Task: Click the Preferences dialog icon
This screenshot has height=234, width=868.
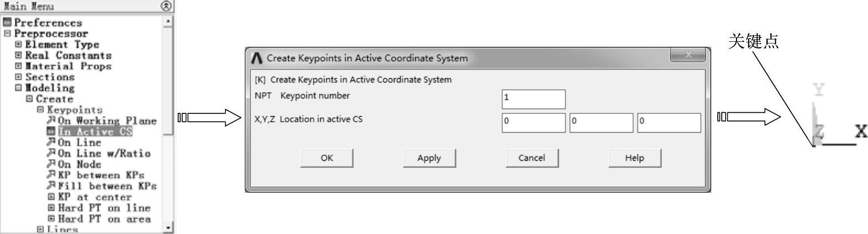Action: (7, 23)
